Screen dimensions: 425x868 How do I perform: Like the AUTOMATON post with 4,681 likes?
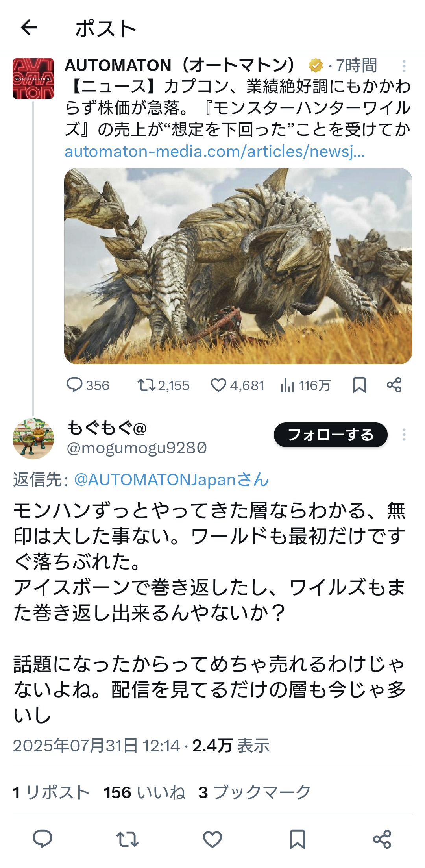[x=237, y=385]
